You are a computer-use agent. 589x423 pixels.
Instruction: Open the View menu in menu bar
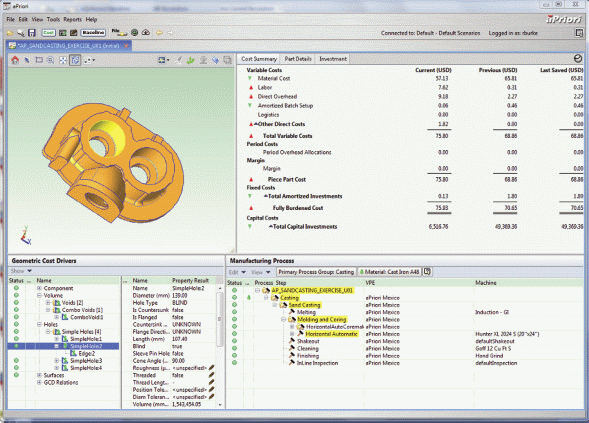(x=37, y=19)
